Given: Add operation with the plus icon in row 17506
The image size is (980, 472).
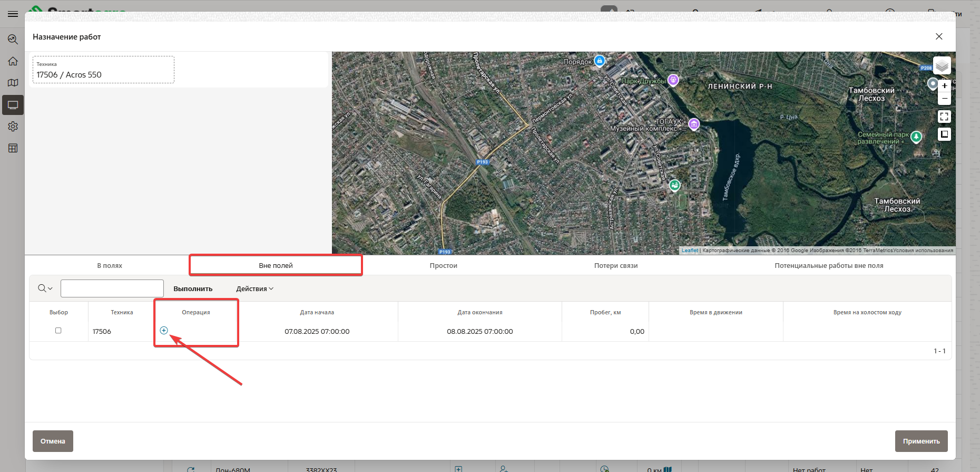Looking at the screenshot, I should [x=164, y=331].
